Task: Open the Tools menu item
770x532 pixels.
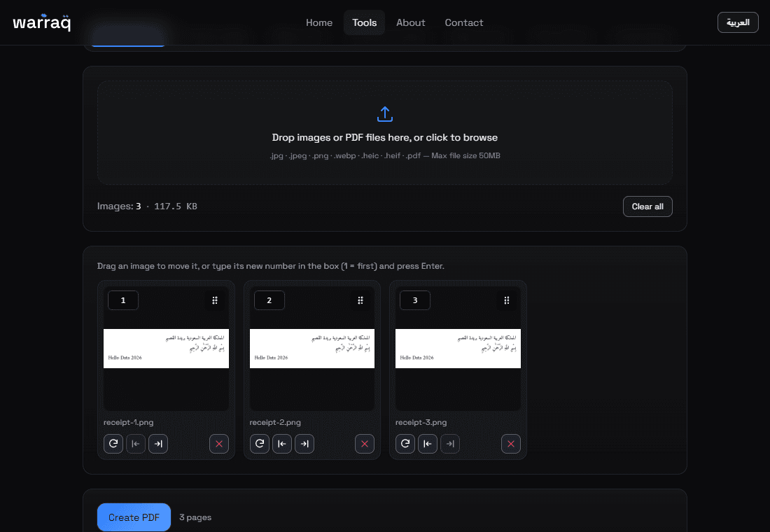Action: [365, 22]
